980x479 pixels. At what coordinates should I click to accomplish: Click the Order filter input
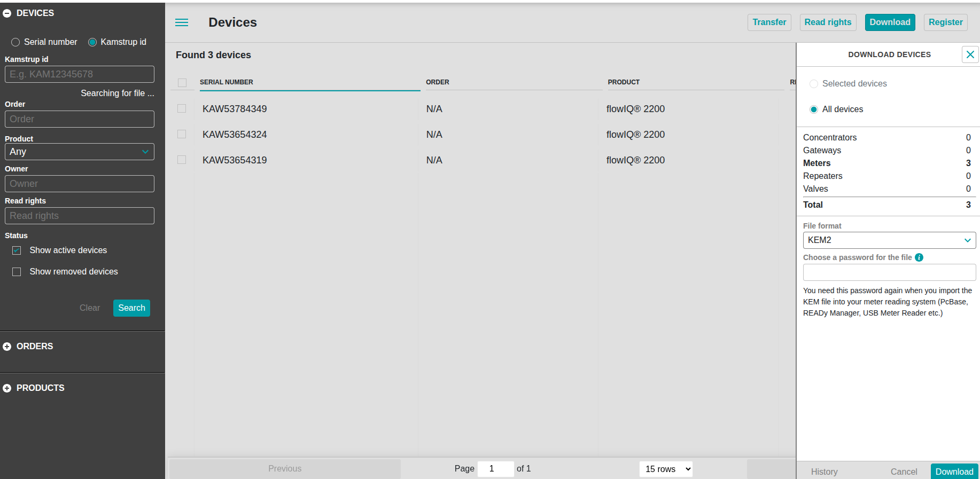tap(80, 119)
